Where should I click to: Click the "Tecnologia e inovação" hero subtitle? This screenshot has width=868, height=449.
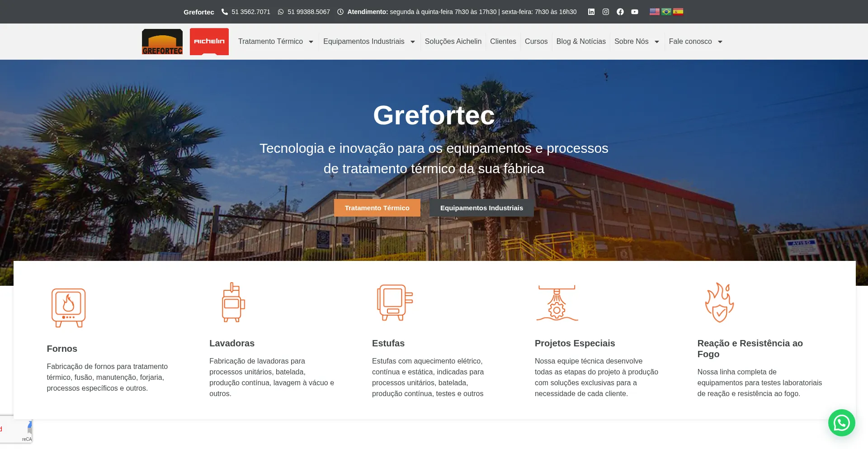click(434, 158)
